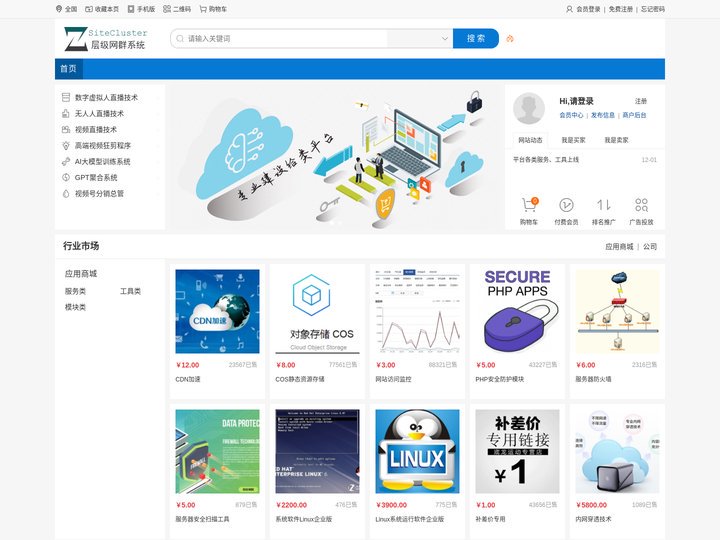Click the PHP安全防护模块 product title
This screenshot has width=720, height=540.
coord(500,379)
